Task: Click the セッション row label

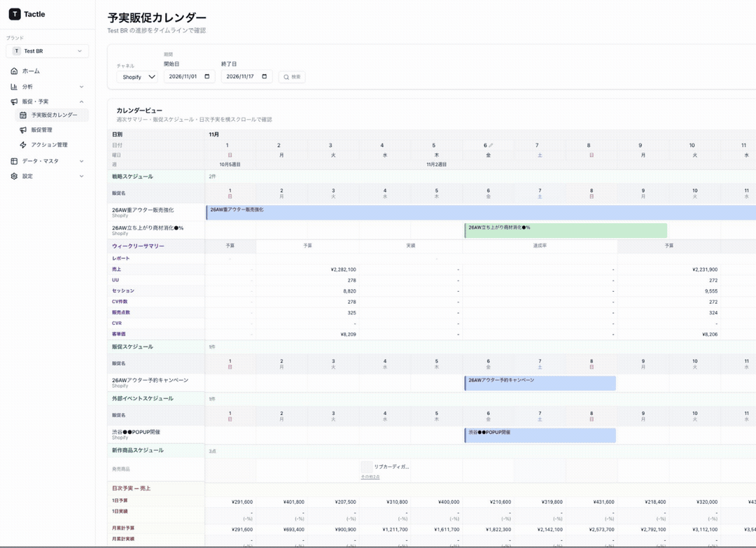Action: [x=123, y=291]
